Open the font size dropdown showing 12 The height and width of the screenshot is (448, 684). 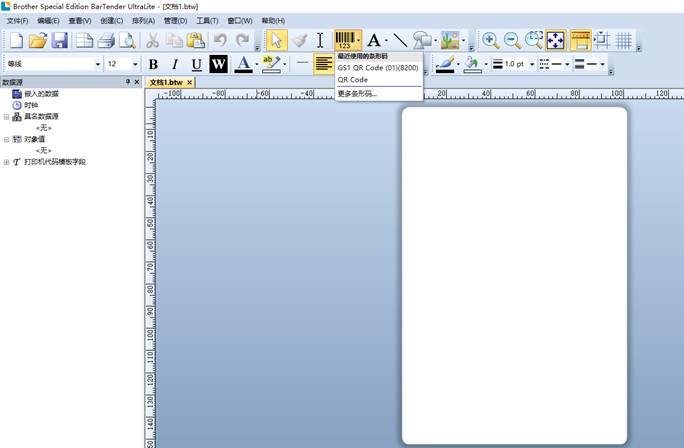(x=135, y=64)
